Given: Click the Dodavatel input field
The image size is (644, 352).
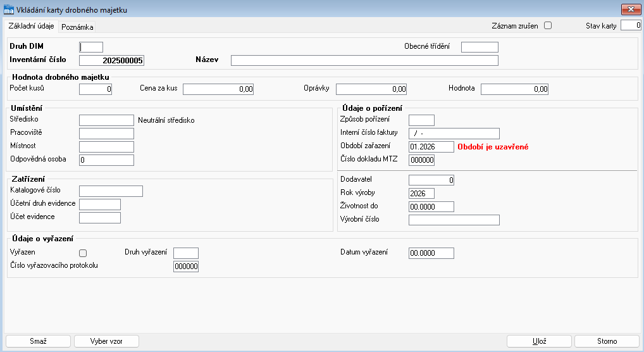Looking at the screenshot, I should tap(431, 180).
